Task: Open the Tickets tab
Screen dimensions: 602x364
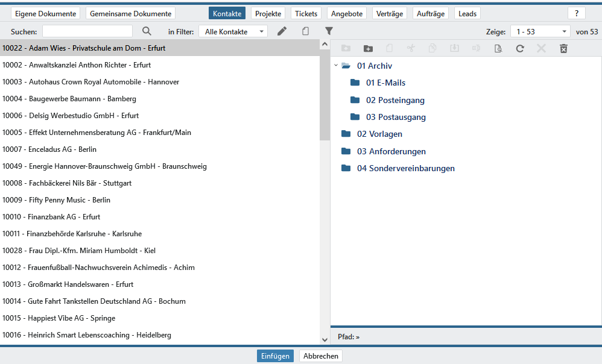Action: click(x=306, y=13)
